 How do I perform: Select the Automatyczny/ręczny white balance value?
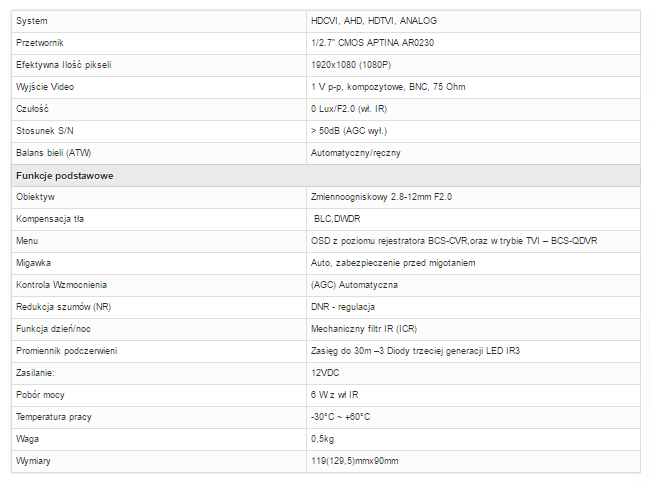pos(356,153)
